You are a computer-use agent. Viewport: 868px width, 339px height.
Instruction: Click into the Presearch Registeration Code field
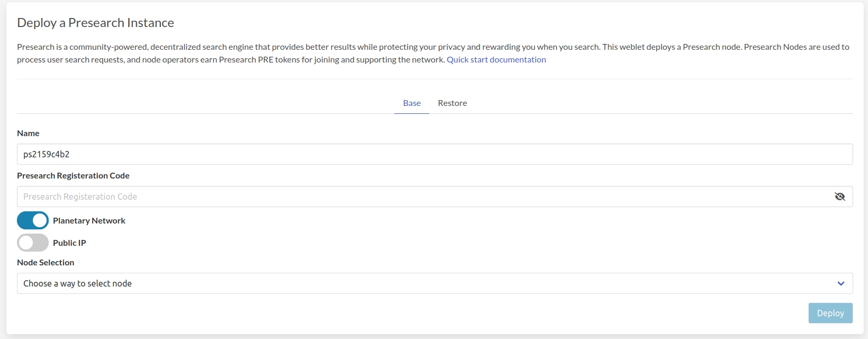coord(423,197)
